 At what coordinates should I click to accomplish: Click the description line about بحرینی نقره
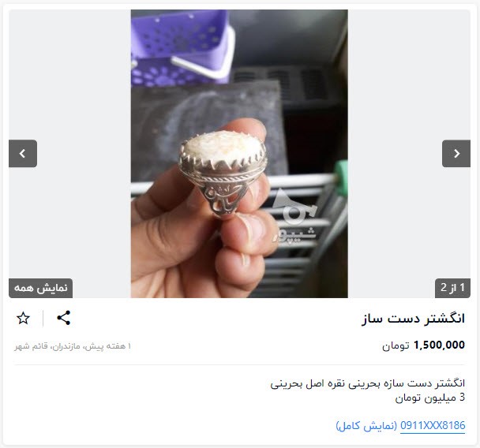368,383
